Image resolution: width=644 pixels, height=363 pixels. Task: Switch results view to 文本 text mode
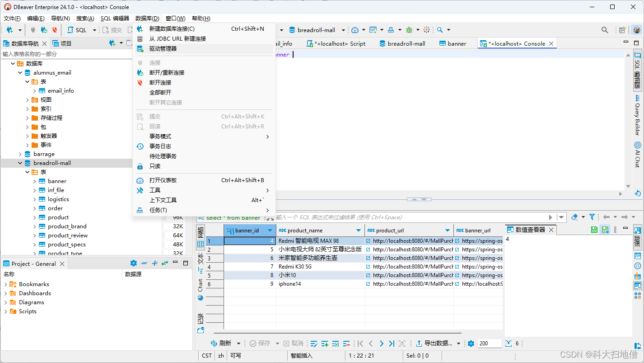201,262
